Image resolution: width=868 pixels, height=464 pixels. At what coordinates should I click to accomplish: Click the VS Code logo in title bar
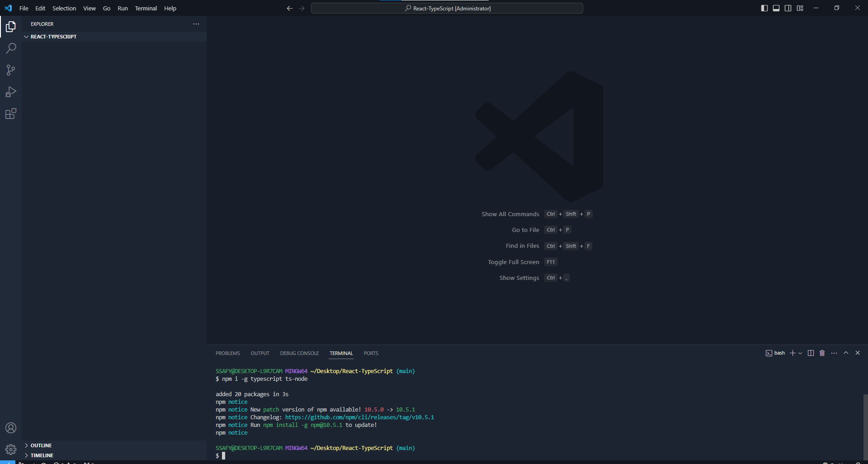tap(8, 8)
